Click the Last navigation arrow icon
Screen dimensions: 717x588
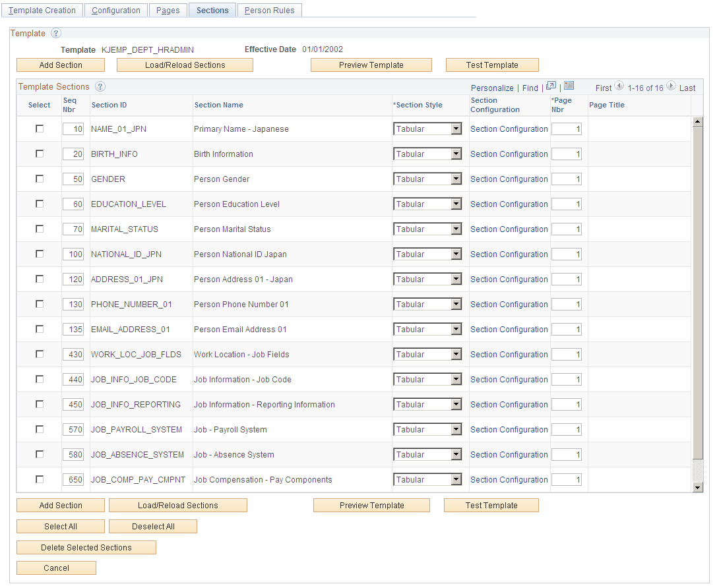click(x=671, y=86)
